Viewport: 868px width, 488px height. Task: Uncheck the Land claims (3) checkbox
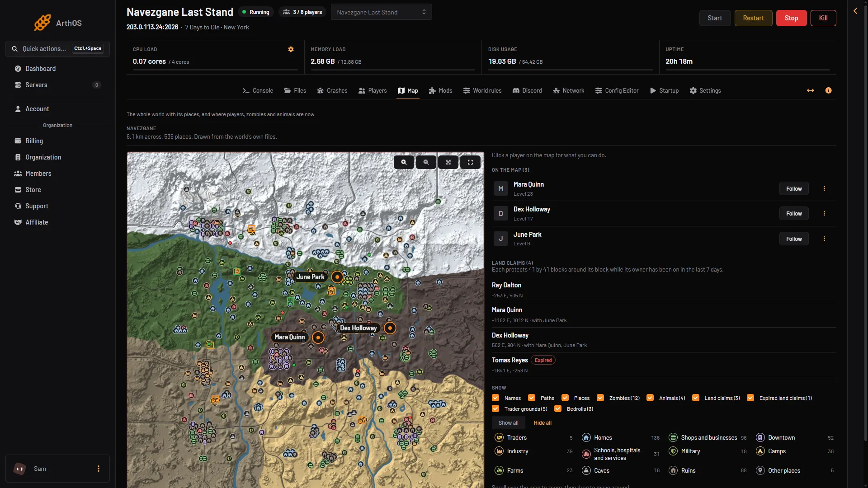696,398
